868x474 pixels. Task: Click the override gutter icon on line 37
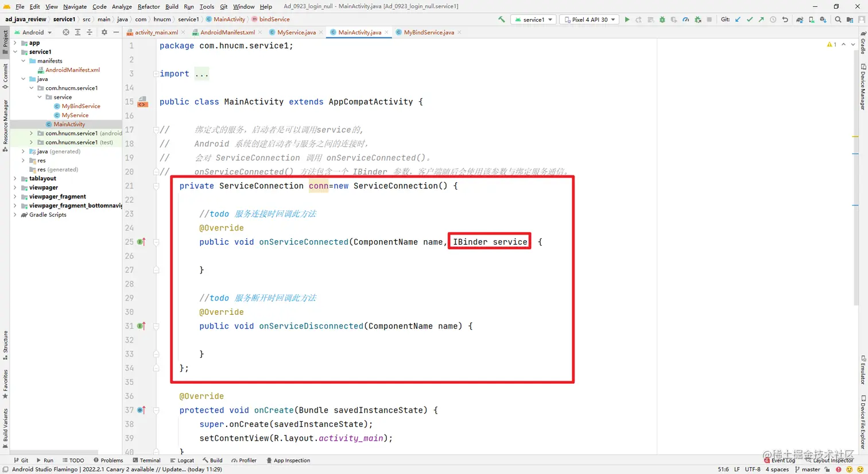[x=141, y=410]
